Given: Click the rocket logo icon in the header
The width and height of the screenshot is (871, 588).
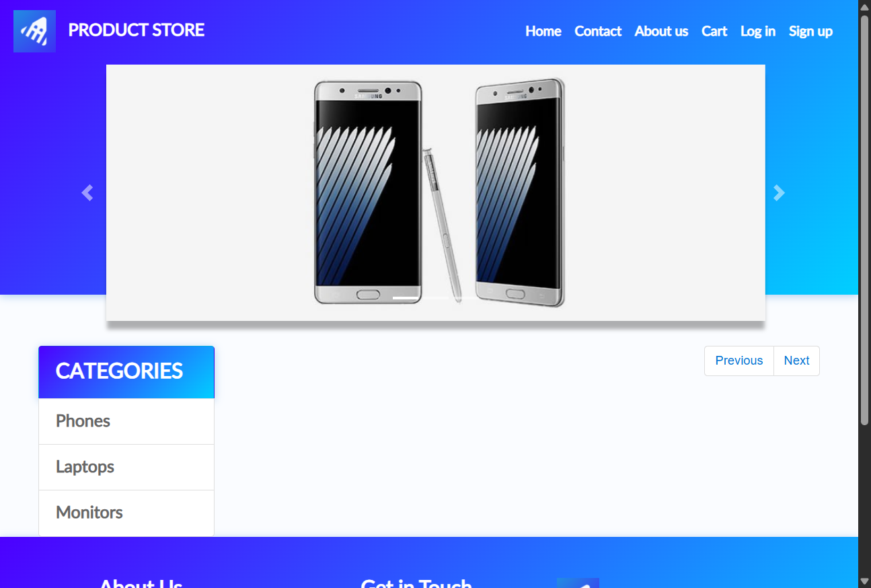Looking at the screenshot, I should (x=34, y=31).
